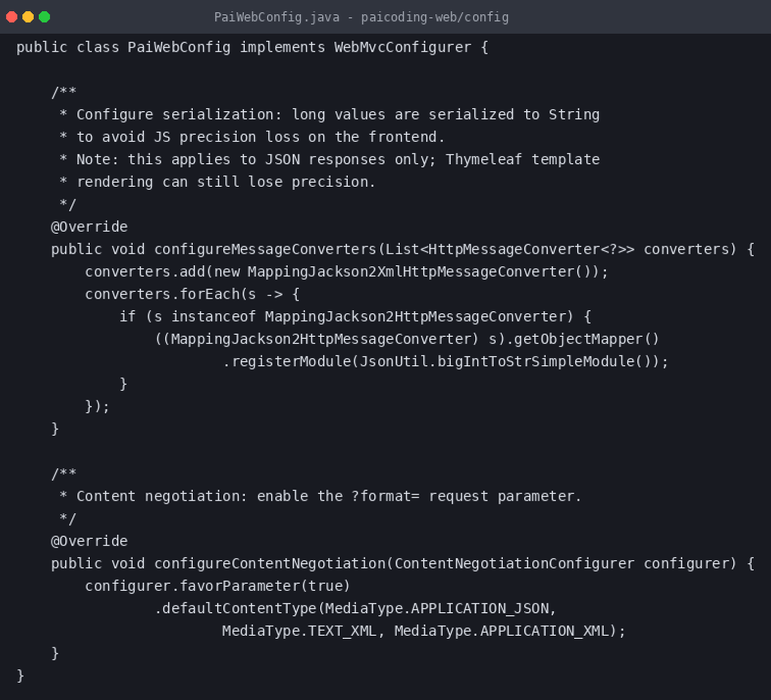Click 'getObjectMapper()' method call

(x=586, y=339)
